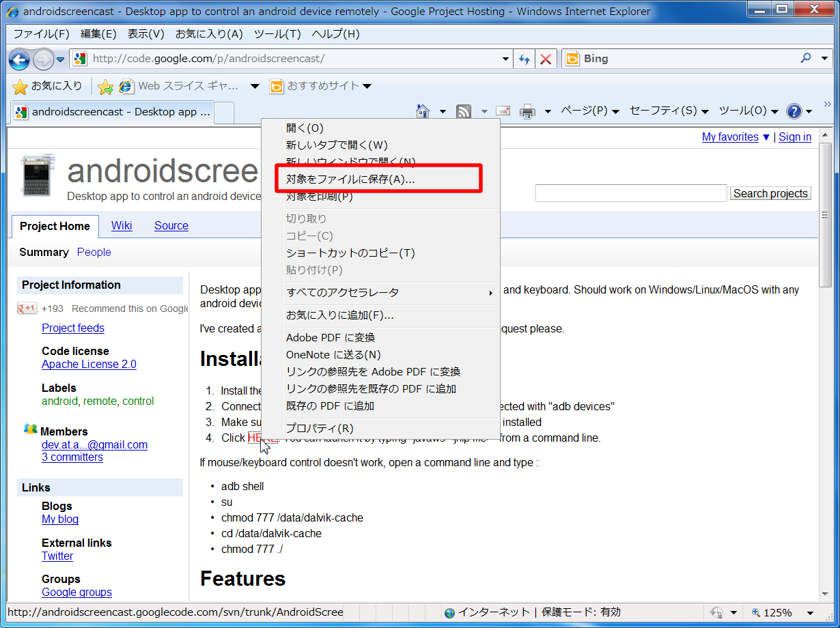
Task: Open the Google groups link
Action: [x=76, y=593]
